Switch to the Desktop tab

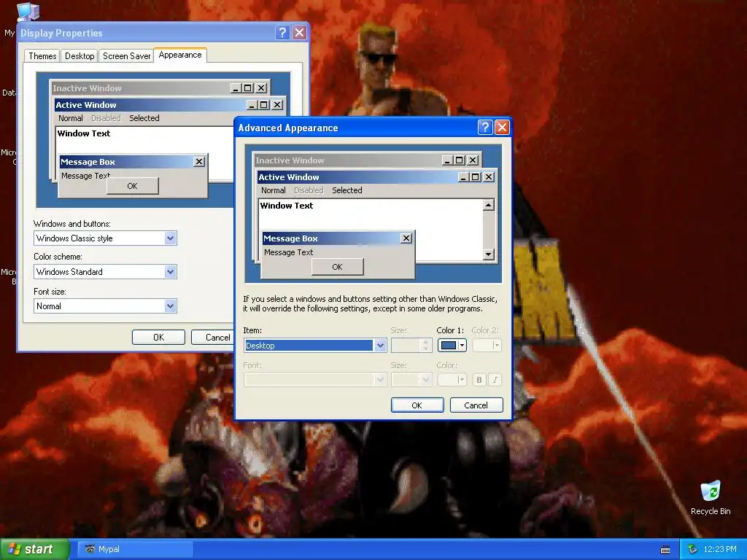[80, 55]
